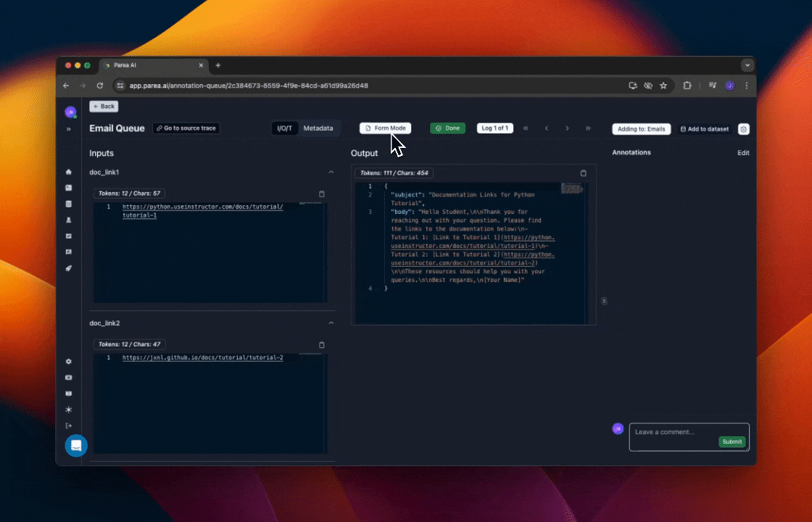Viewport: 812px width, 522px height.
Task: Click the log out icon in the sidebar
Action: [69, 426]
